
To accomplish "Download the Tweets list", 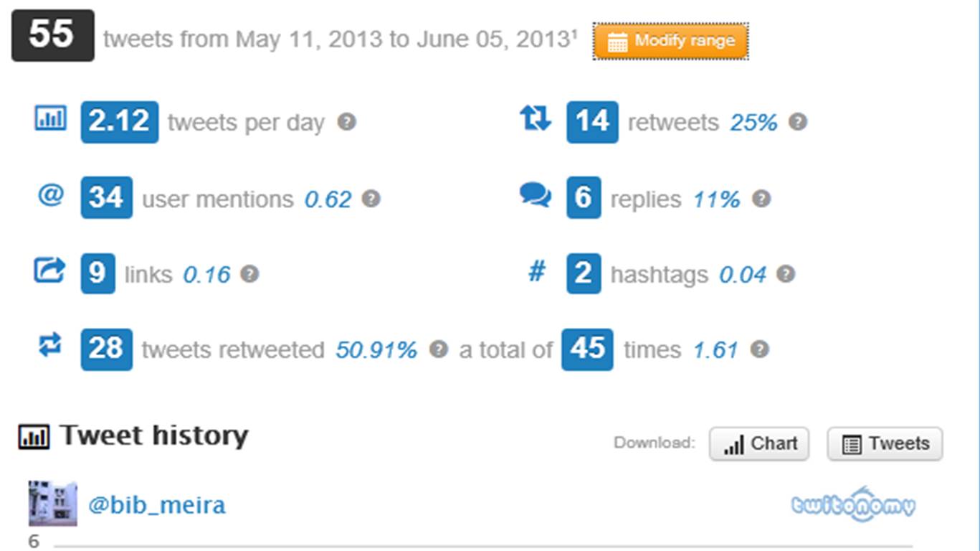I will 885,444.
